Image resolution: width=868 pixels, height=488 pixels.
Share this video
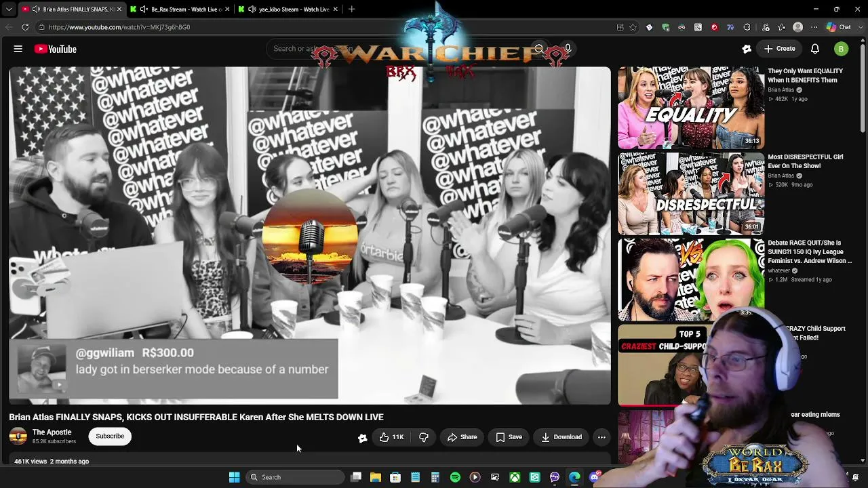[x=462, y=437]
